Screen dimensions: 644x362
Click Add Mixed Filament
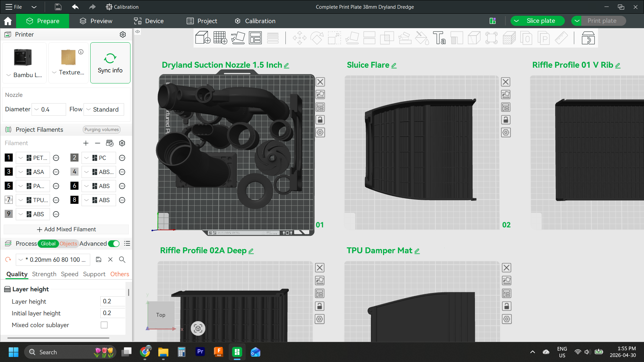tap(66, 229)
